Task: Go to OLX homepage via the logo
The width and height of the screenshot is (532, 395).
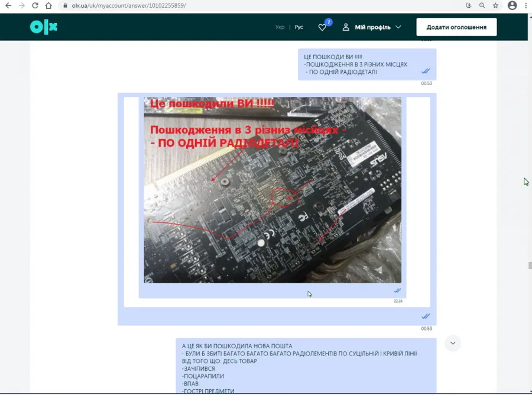Action: pos(44,27)
